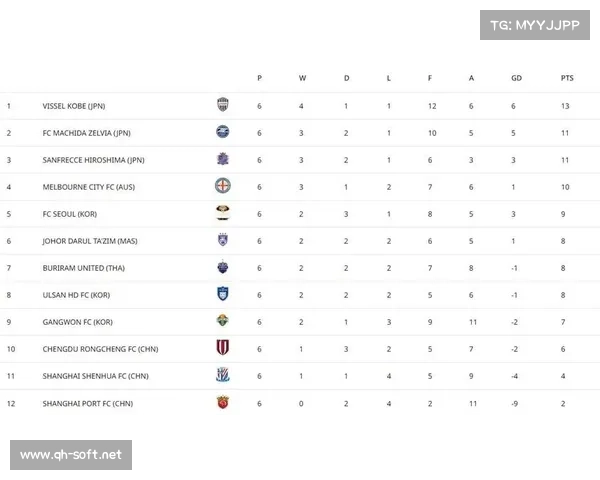This screenshot has width=600, height=480.
Task: Click the Buriram United club crest
Action: (x=223, y=267)
